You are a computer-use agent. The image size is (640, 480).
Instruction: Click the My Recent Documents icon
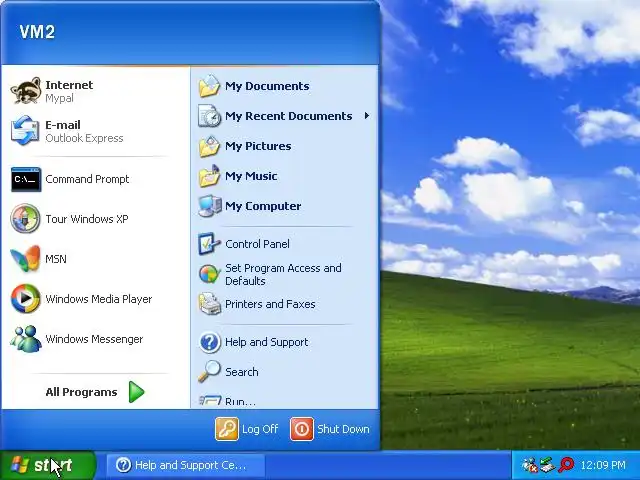[x=209, y=116]
